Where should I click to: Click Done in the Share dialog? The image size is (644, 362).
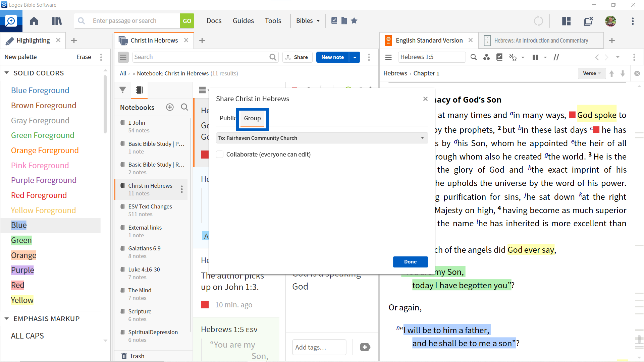pyautogui.click(x=410, y=262)
